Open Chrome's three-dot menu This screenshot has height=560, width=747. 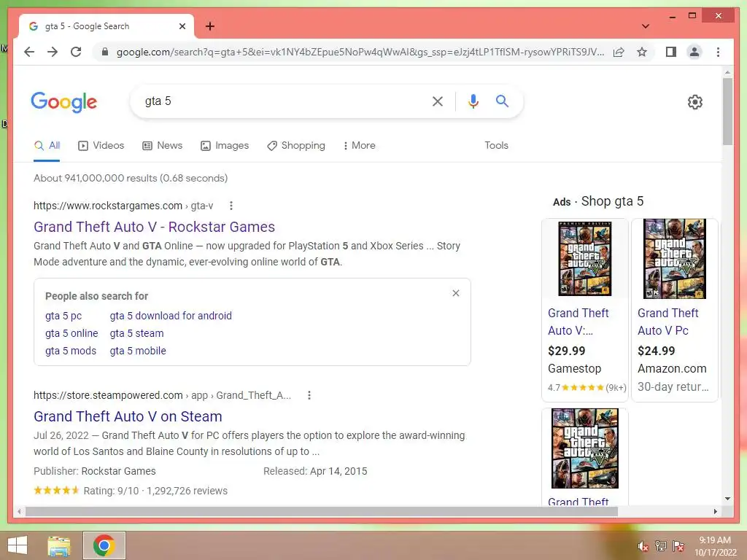click(718, 52)
